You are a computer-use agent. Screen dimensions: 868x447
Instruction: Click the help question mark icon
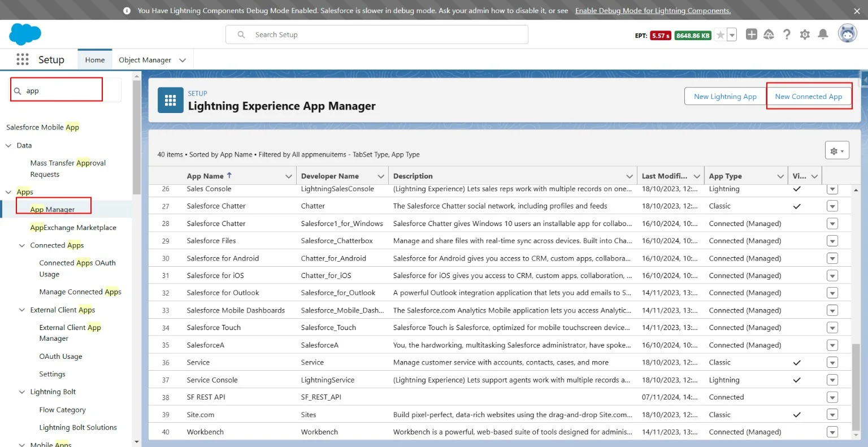click(787, 34)
